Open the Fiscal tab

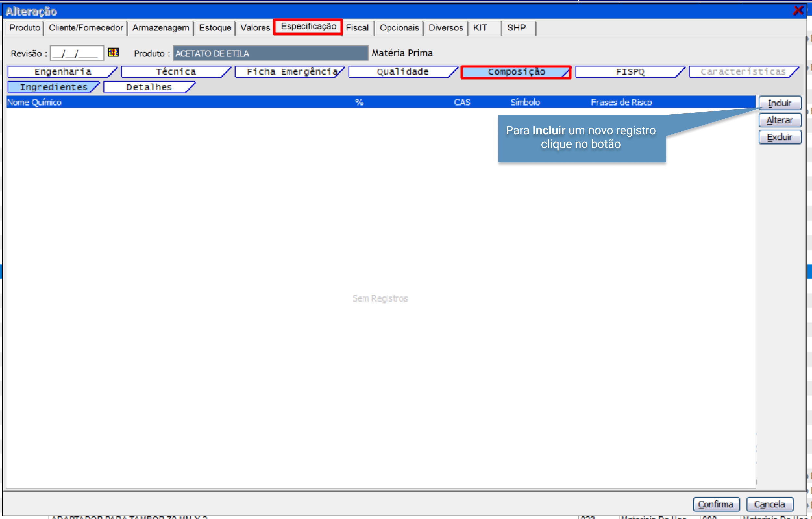point(357,28)
